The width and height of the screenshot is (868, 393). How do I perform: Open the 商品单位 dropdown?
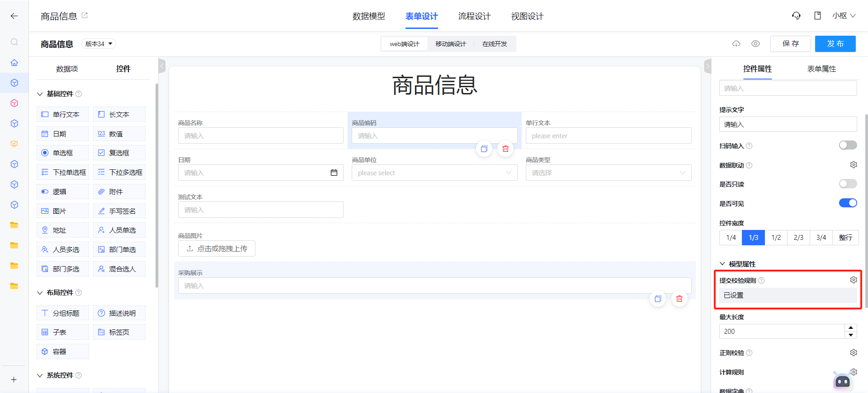pyautogui.click(x=434, y=173)
